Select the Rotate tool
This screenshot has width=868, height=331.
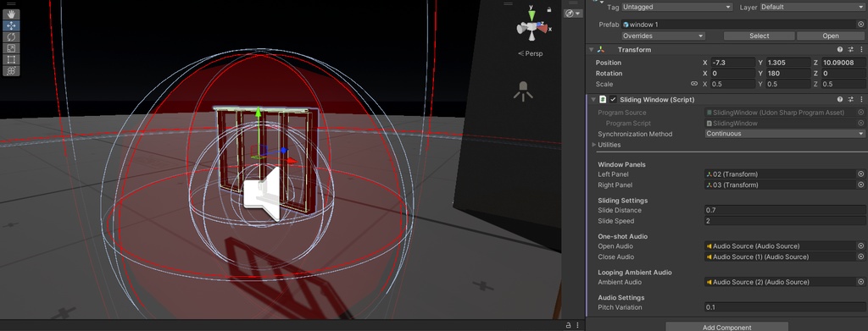[x=11, y=37]
